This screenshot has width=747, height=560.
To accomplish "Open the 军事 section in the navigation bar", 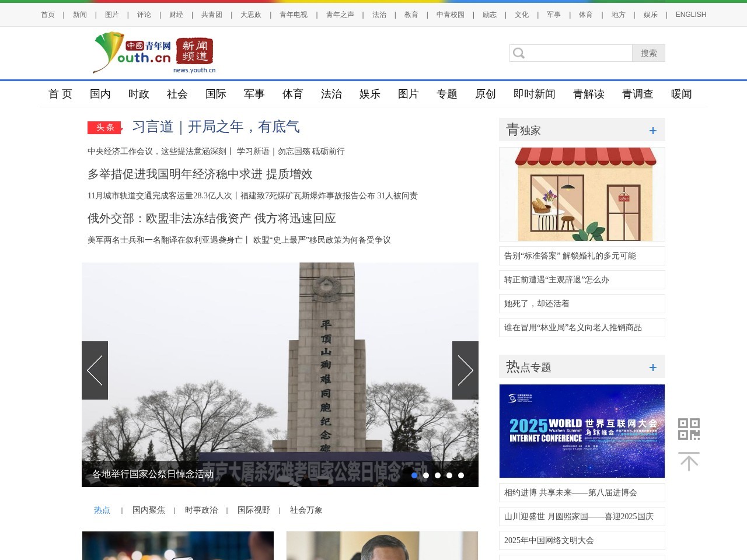I will (x=254, y=94).
